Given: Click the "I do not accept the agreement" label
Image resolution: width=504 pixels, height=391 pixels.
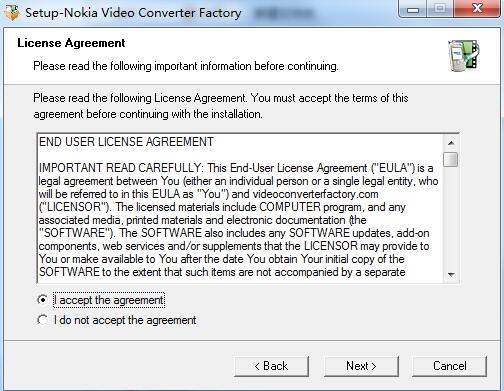Looking at the screenshot, I should click(125, 320).
